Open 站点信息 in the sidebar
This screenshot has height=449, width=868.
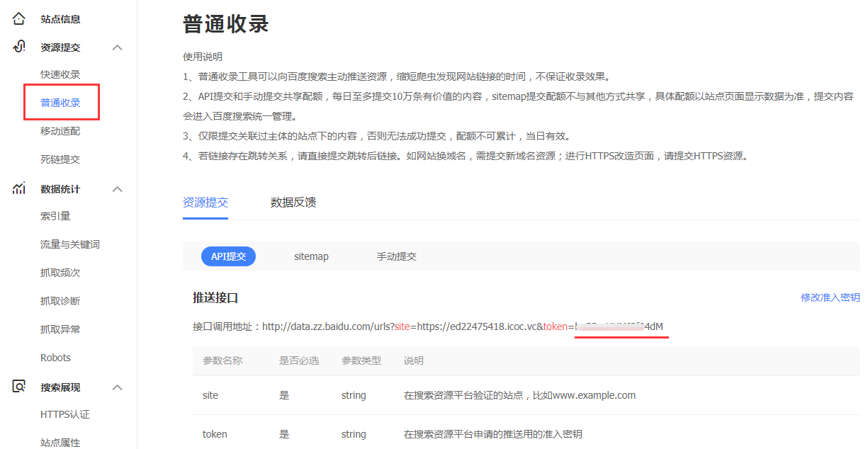pyautogui.click(x=60, y=19)
